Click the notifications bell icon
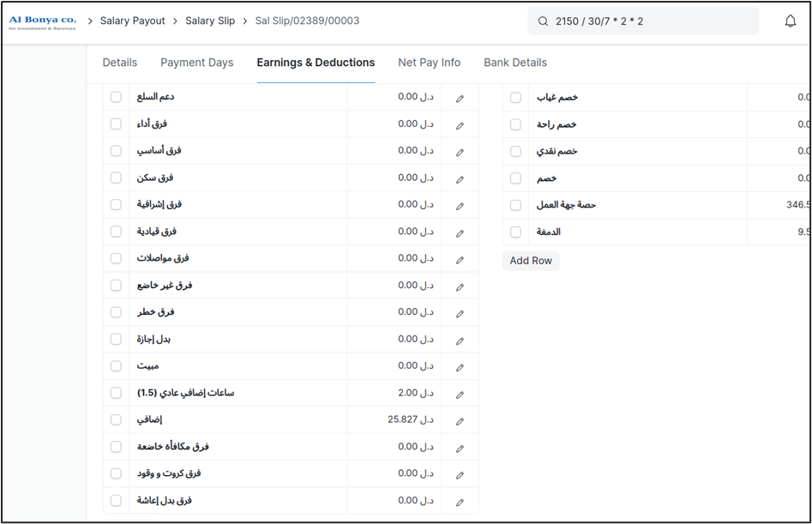This screenshot has height=524, width=812. pyautogui.click(x=790, y=21)
